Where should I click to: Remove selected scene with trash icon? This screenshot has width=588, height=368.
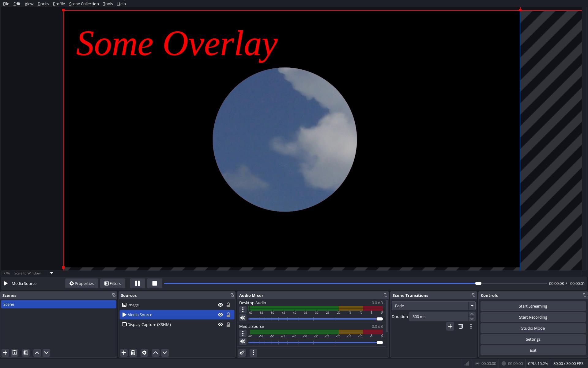click(14, 353)
